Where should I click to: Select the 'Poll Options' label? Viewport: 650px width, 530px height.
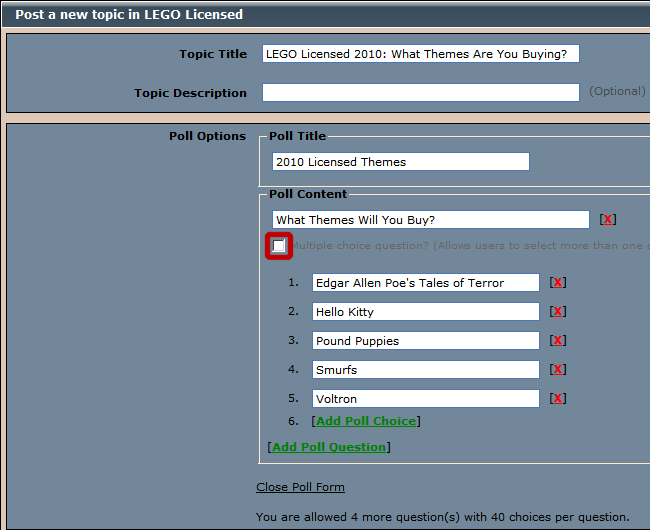point(207,136)
